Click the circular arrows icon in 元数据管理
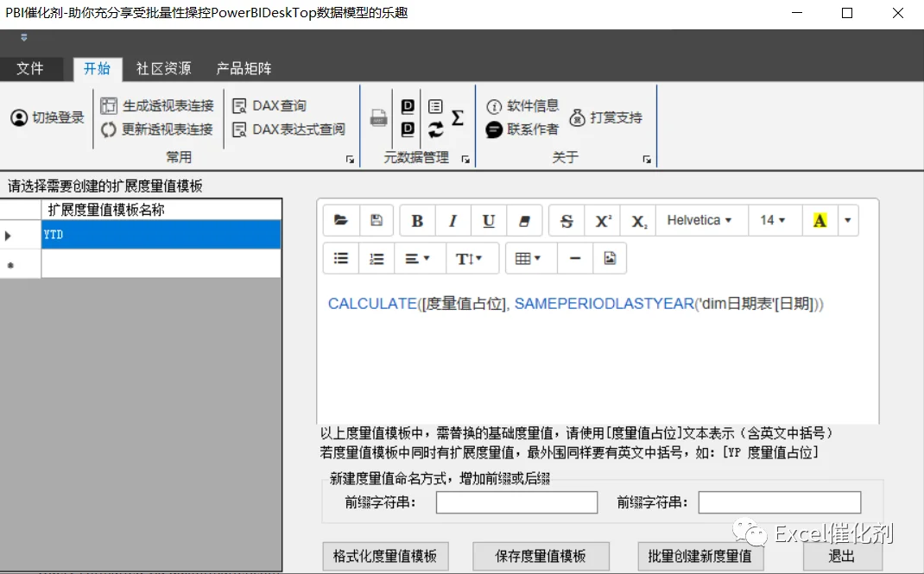The width and height of the screenshot is (924, 574). click(x=435, y=129)
